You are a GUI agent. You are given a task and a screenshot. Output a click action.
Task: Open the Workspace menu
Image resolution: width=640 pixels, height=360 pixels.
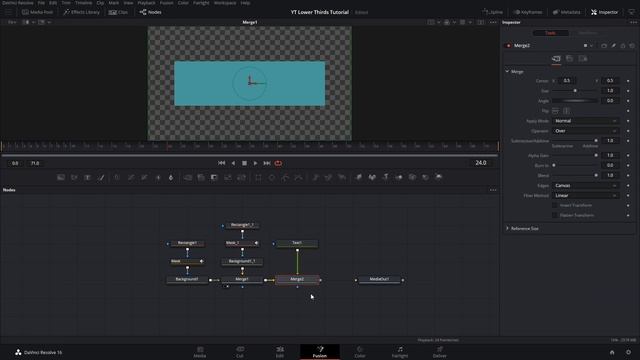click(225, 3)
